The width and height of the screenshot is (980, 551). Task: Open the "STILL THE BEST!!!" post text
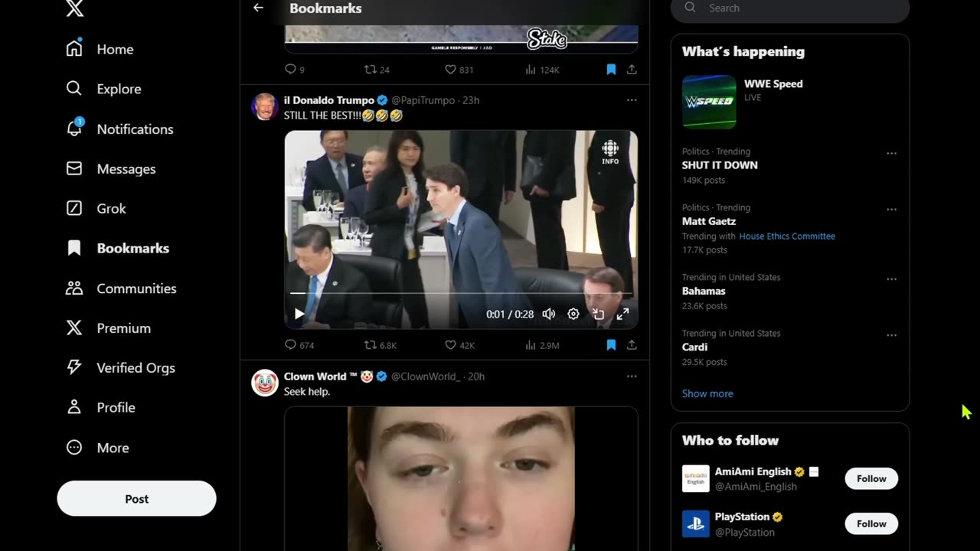click(x=343, y=116)
